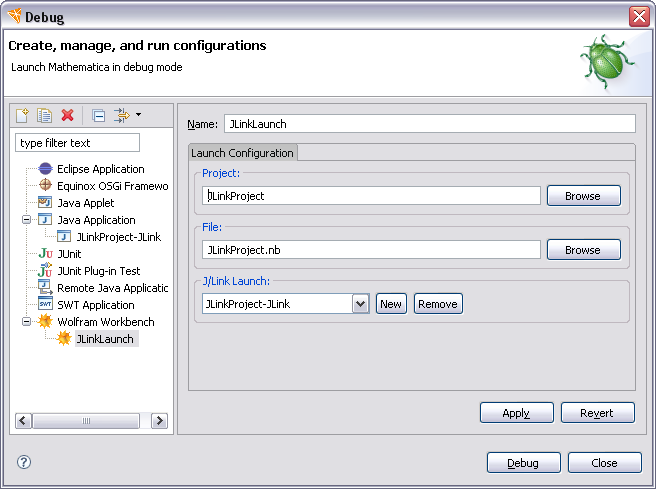The width and height of the screenshot is (656, 489).
Task: Select Wolfram Workbench configuration type
Action: coord(106,322)
